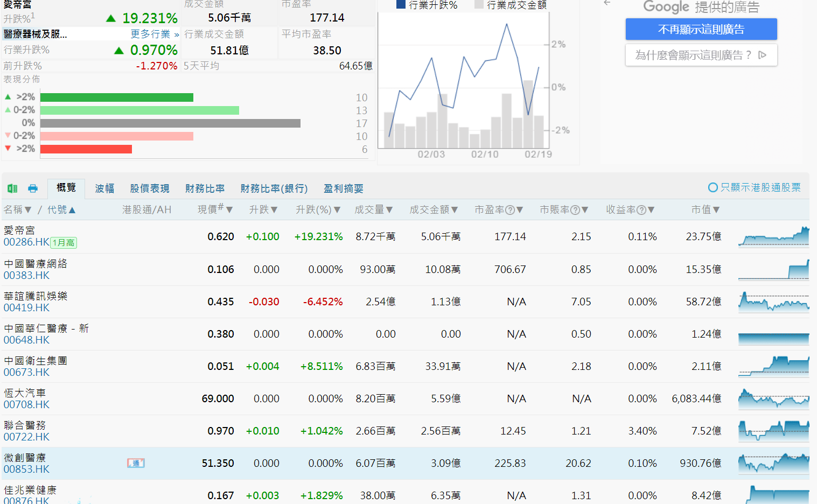Sort table by 成交金額 column
The width and height of the screenshot is (817, 504).
(434, 209)
